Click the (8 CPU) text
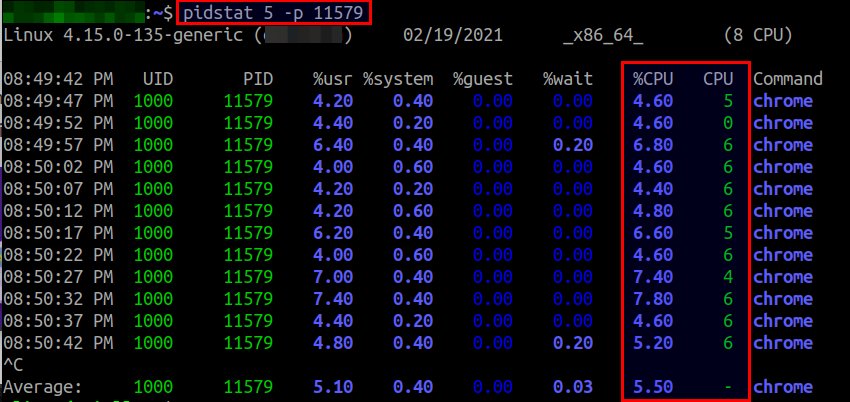Screen dimensions: 850x402 point(758,35)
